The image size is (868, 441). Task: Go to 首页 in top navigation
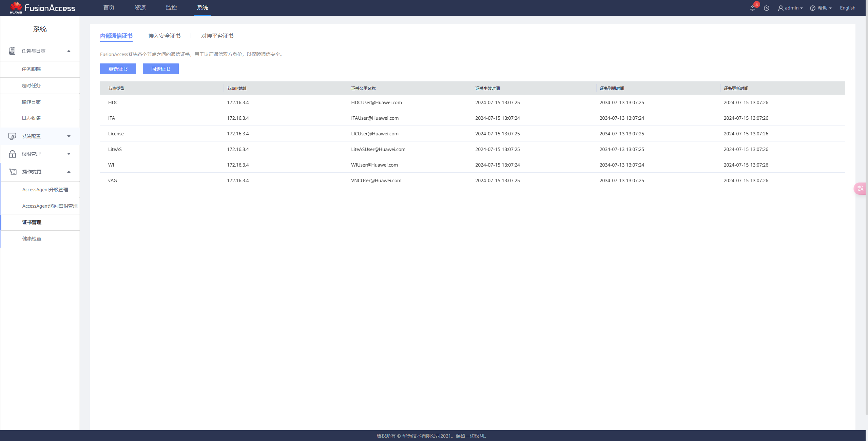(109, 8)
